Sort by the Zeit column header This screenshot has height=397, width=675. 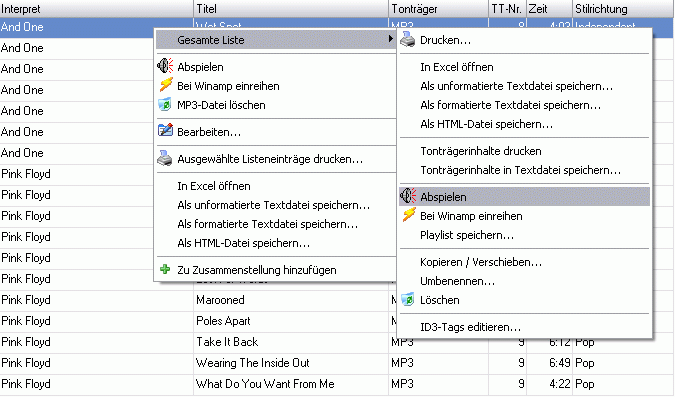[549, 9]
